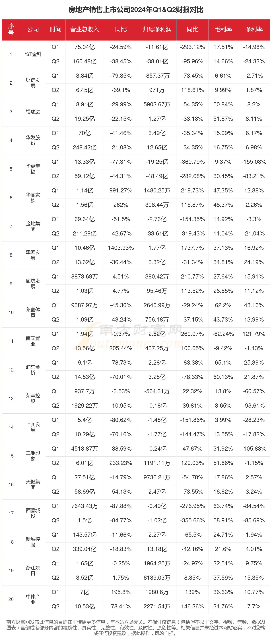272x644 pixels.
Task: Click the 金地集团 company cell
Action: [33, 226]
